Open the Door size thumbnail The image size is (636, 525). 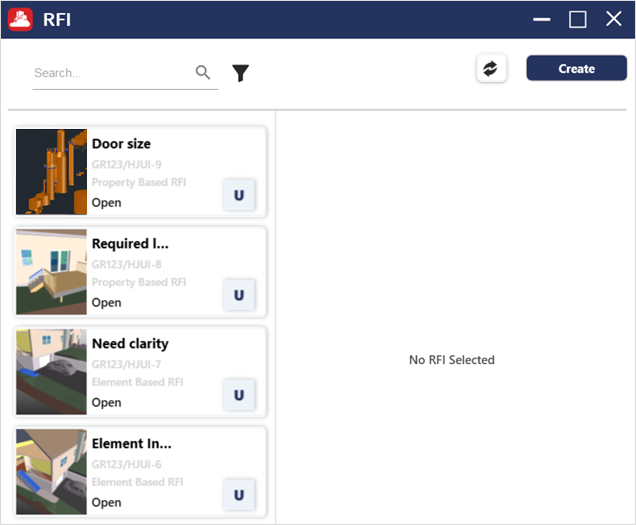pos(52,172)
